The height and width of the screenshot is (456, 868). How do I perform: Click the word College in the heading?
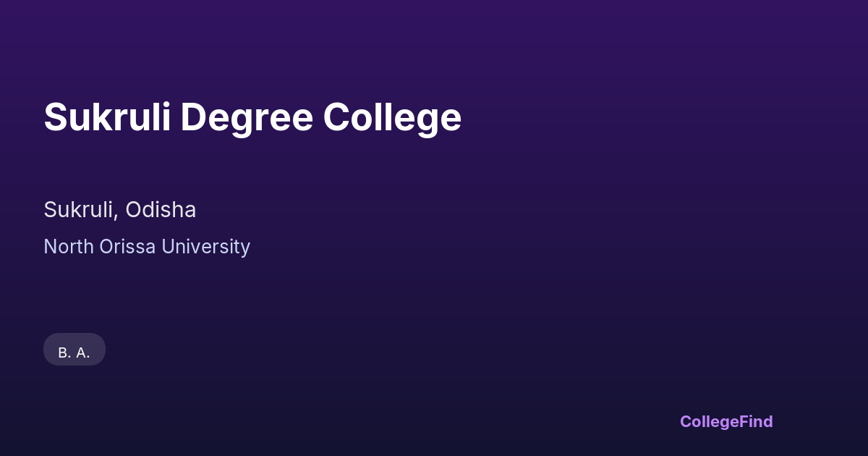tap(392, 117)
